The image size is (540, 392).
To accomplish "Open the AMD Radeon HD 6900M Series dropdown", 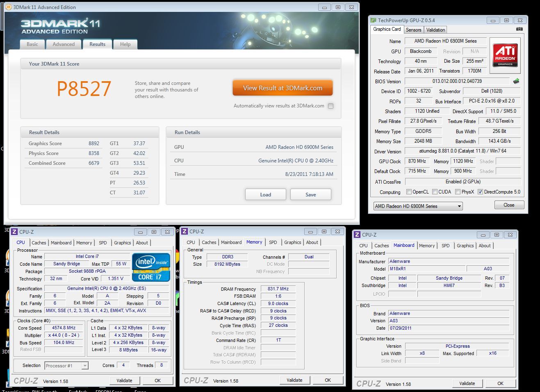I will click(x=418, y=206).
